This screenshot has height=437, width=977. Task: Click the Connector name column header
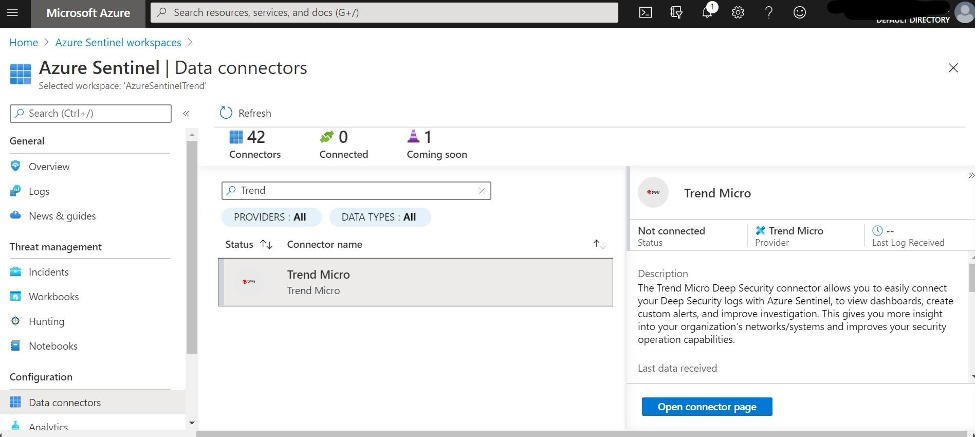[x=325, y=244]
